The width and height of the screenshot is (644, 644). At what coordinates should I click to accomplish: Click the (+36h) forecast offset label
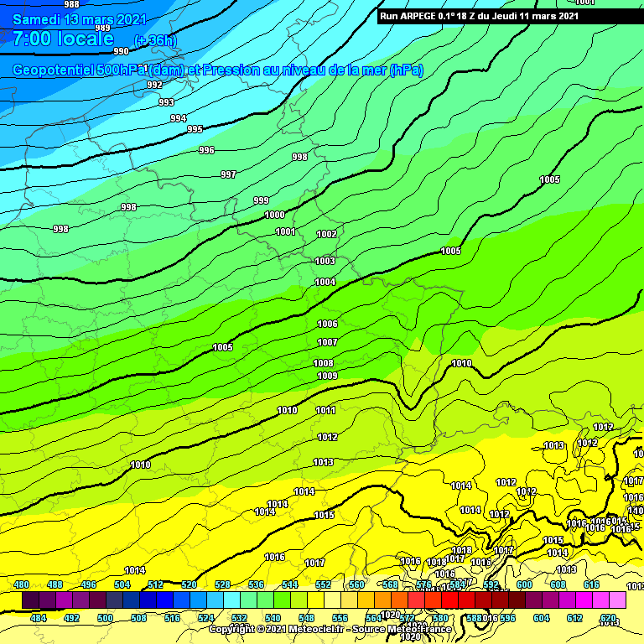click(x=156, y=41)
